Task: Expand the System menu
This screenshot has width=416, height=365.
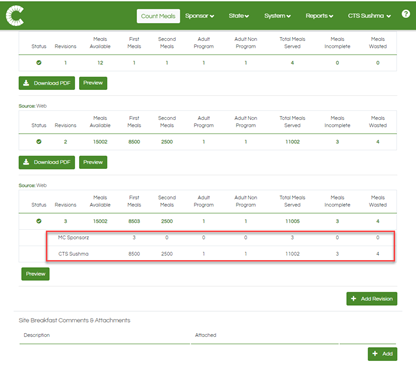Action: pyautogui.click(x=277, y=16)
